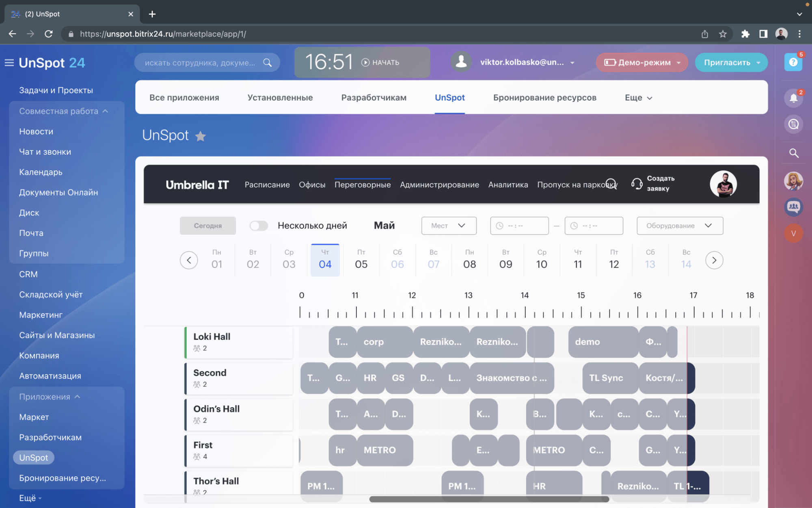Open the Демо-режим dropdown

[642, 63]
